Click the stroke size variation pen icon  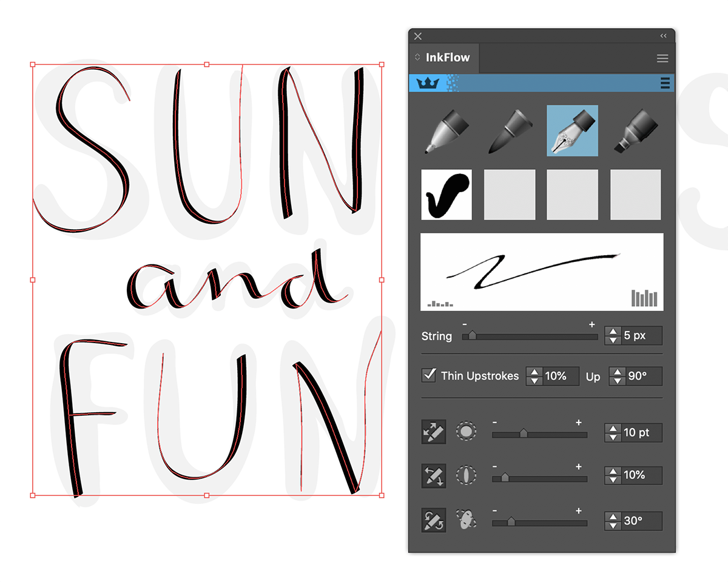click(433, 432)
